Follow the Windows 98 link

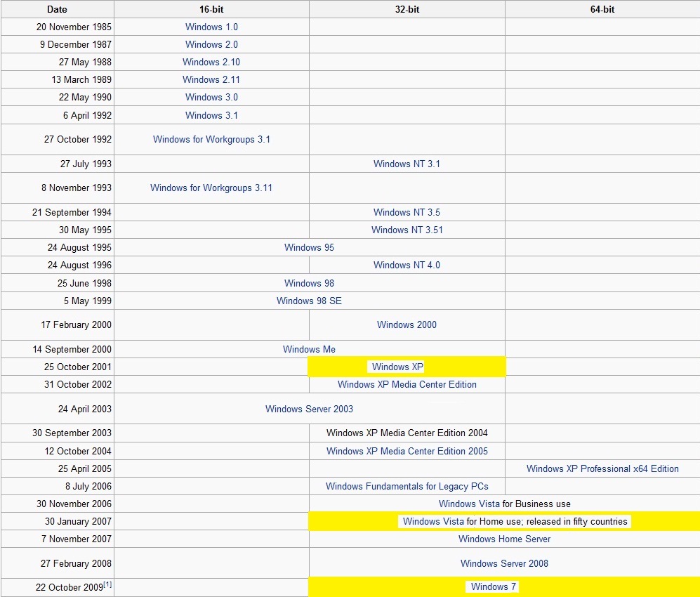pyautogui.click(x=309, y=283)
